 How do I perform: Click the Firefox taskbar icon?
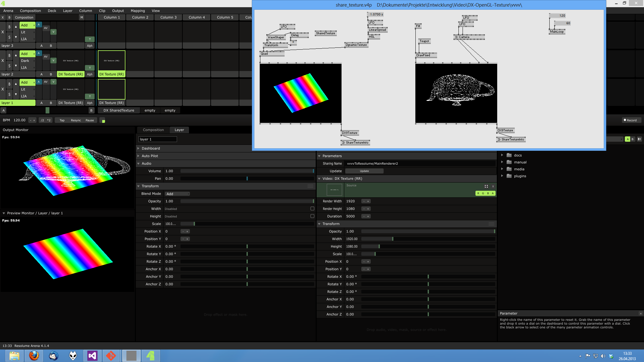pos(34,356)
